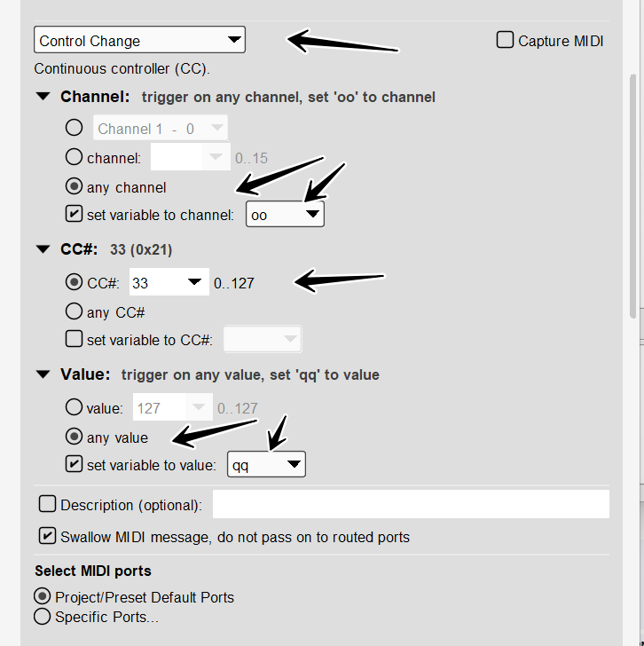The height and width of the screenshot is (646, 644).
Task: Select the 'Specific Ports...' radio option
Action: tap(42, 616)
